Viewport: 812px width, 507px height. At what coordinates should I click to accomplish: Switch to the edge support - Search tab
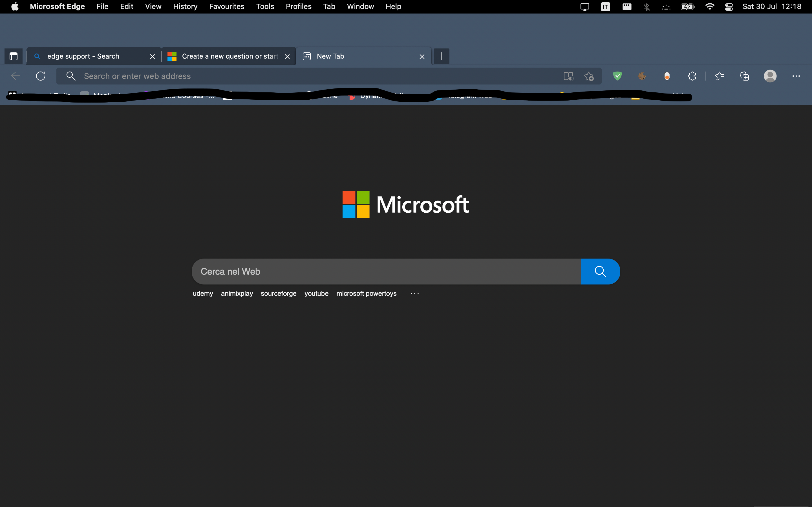pos(83,56)
